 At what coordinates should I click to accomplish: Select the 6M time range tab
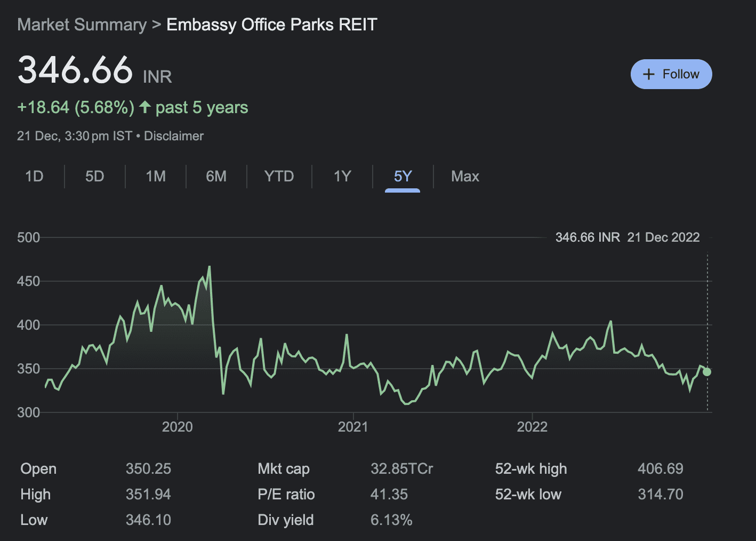click(216, 177)
